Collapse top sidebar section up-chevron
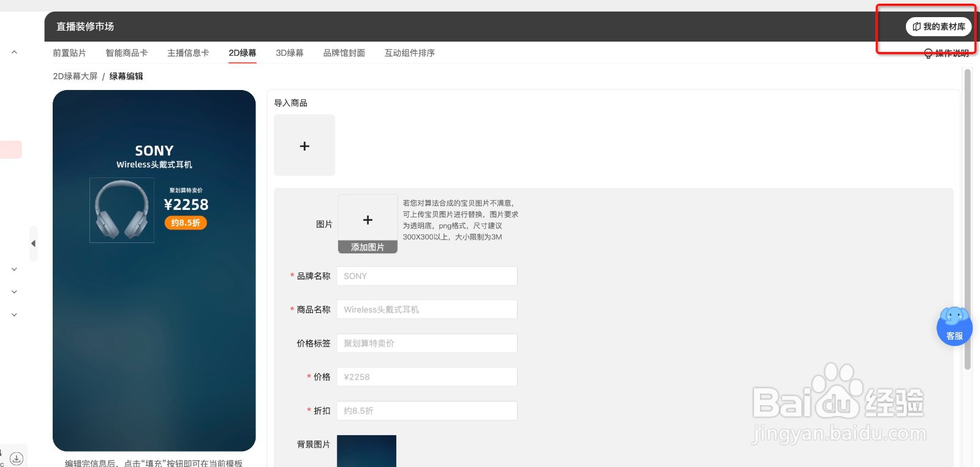The width and height of the screenshot is (980, 467). click(14, 53)
